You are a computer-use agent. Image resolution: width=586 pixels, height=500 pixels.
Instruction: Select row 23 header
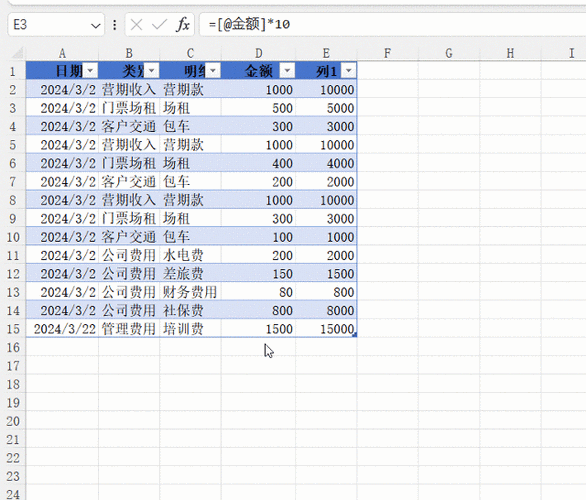point(13,476)
